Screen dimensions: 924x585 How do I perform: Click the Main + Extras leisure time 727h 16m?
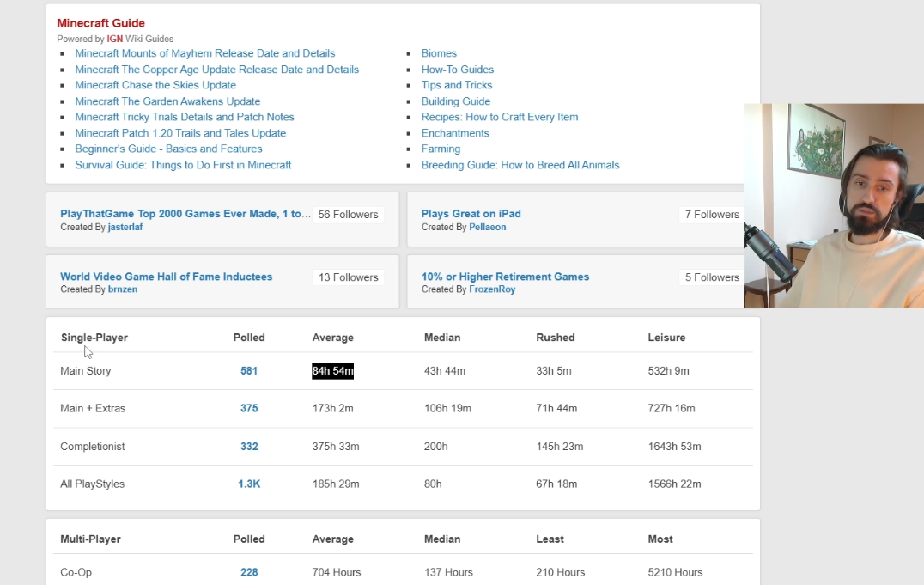click(672, 408)
